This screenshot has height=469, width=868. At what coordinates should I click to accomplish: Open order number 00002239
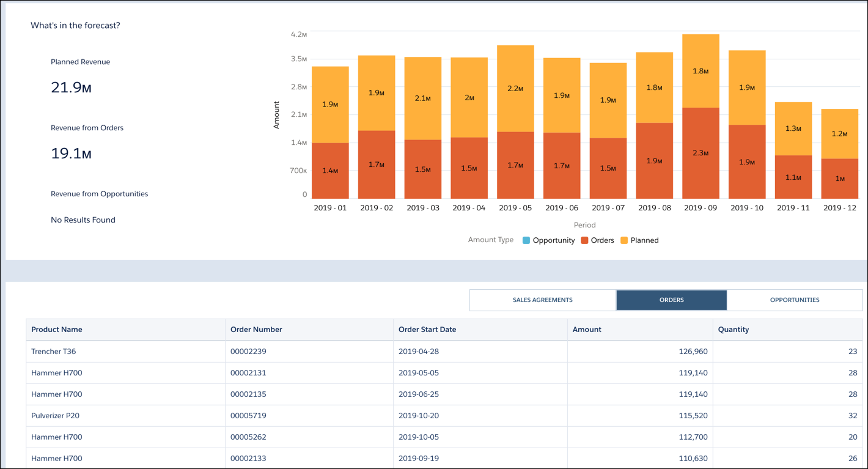tap(248, 351)
